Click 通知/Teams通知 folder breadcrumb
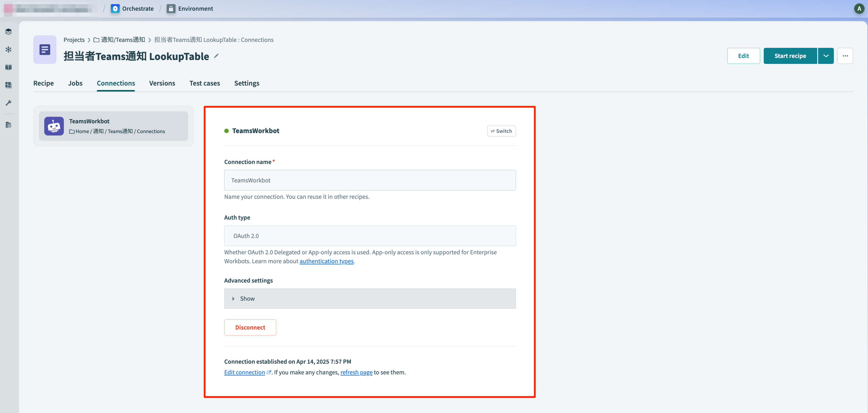Screen dimensions: 868x413 (x=123, y=40)
